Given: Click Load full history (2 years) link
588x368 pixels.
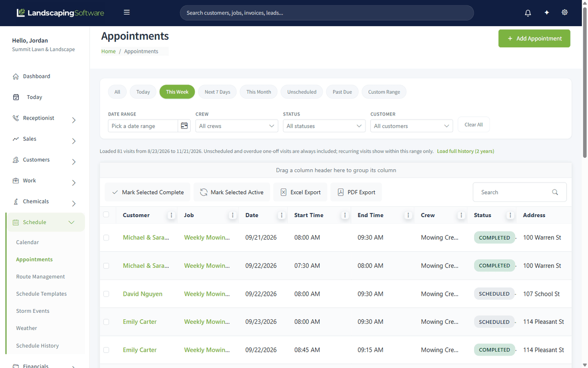Looking at the screenshot, I should point(465,151).
